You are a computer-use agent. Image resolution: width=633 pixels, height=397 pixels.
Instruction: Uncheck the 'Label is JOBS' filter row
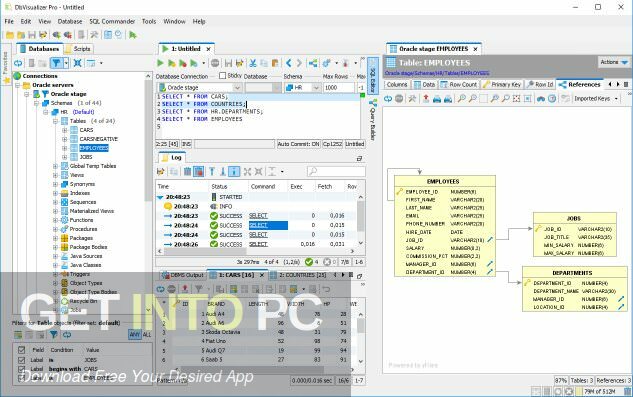click(22, 359)
